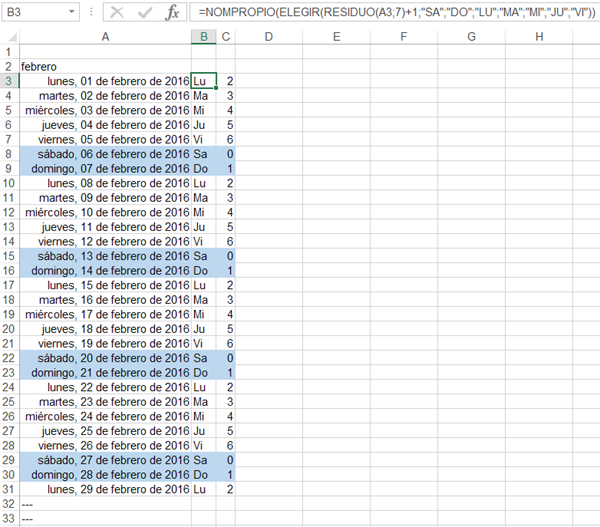Image resolution: width=600 pixels, height=527 pixels.
Task: Click the Select All corner triangle
Action: coord(12,37)
